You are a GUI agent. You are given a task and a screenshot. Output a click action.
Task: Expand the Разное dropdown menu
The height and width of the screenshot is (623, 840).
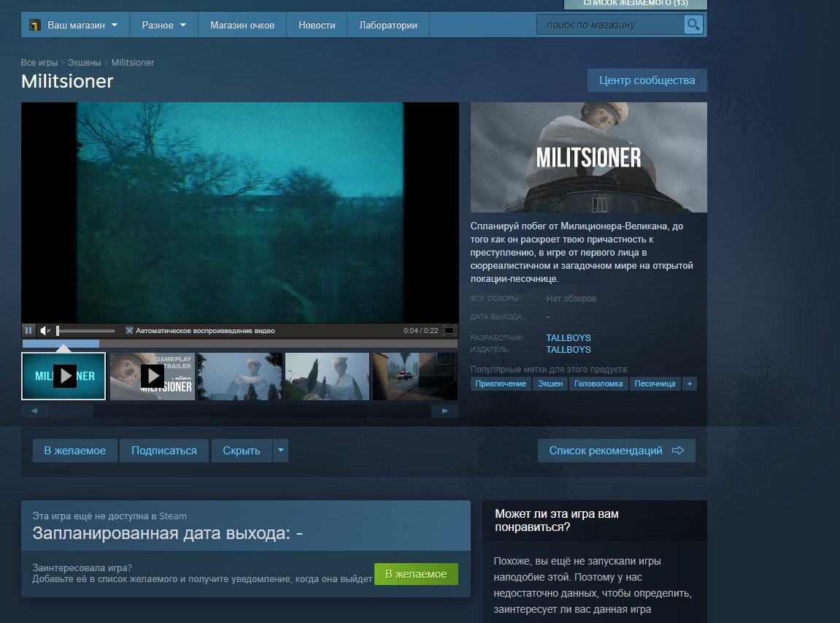[163, 25]
